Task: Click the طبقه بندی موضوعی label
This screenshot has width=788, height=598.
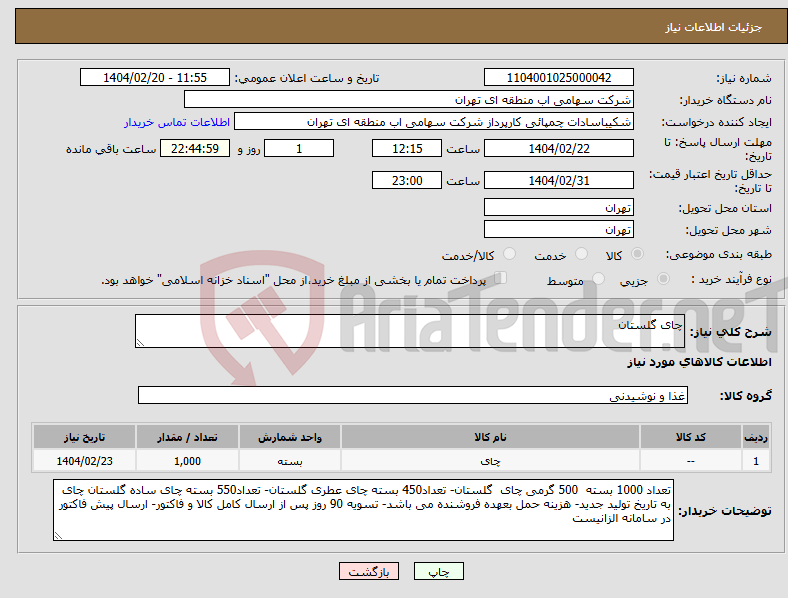Action: [719, 255]
